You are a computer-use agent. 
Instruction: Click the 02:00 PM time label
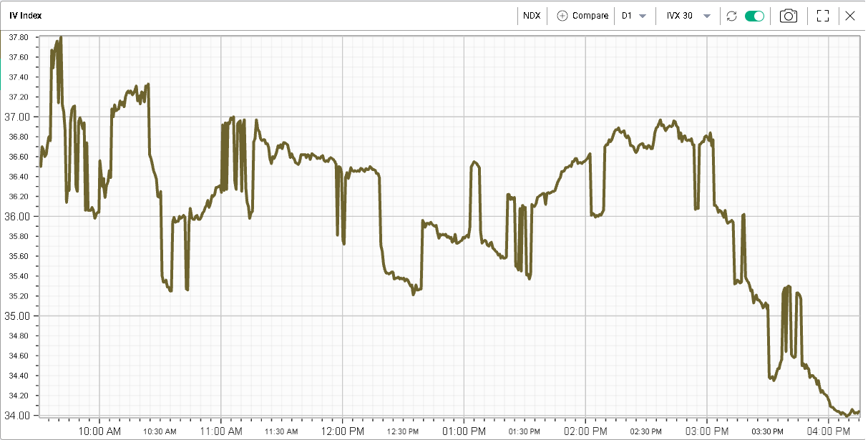pyautogui.click(x=585, y=431)
